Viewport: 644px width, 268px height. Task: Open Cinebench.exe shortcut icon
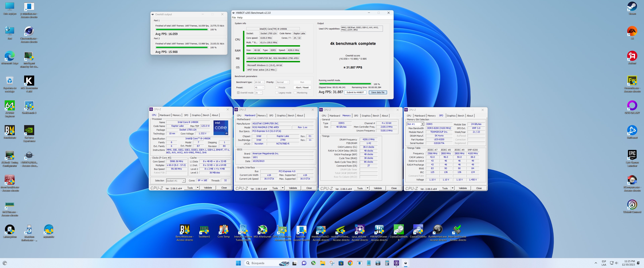click(x=29, y=35)
